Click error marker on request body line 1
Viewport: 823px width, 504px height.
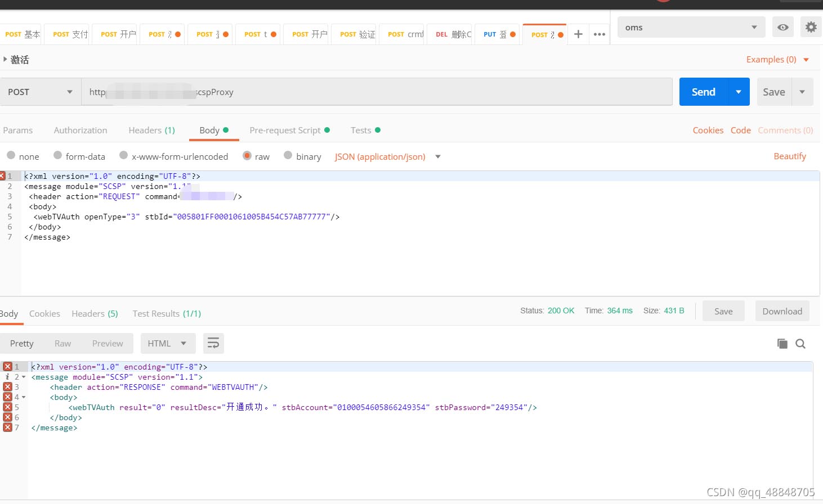point(2,176)
